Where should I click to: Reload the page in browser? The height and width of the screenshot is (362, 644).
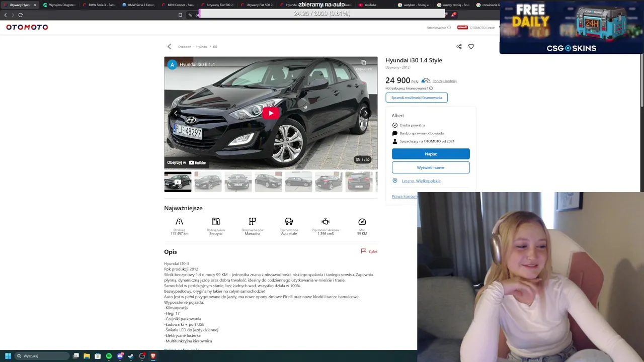tap(21, 15)
